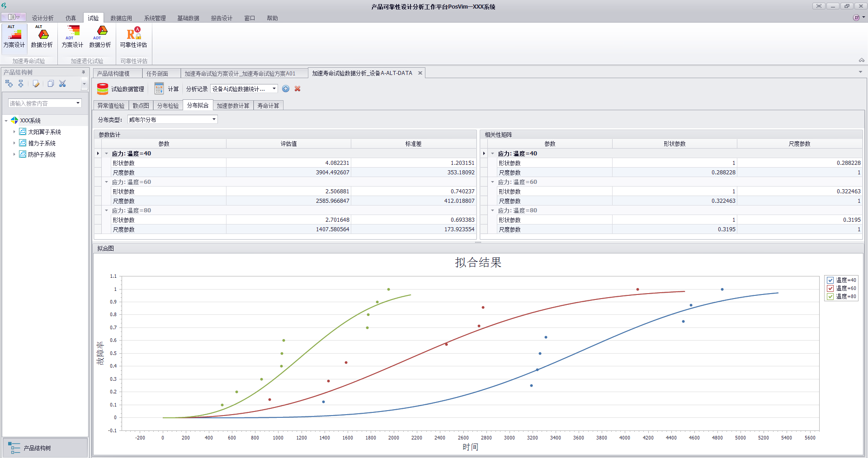Toggle 温度=80 series visibility checkbox
Screen dimensions: 868x458
[x=830, y=296]
